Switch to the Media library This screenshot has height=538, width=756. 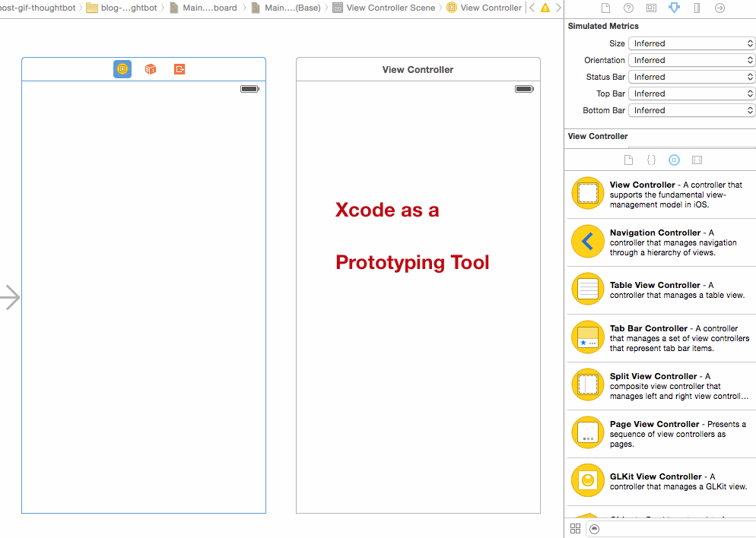[x=697, y=160]
